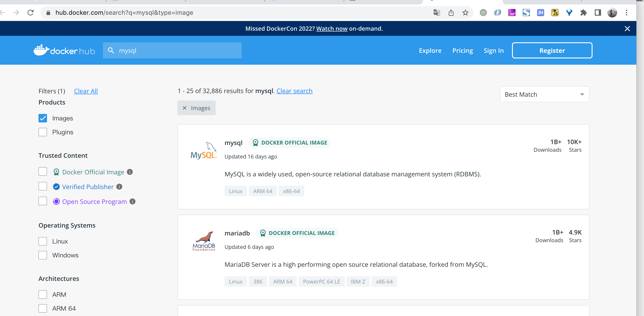Screen dimensions: 644x316
Task: Bookmark this page with the star icon
Action: pyautogui.click(x=465, y=13)
